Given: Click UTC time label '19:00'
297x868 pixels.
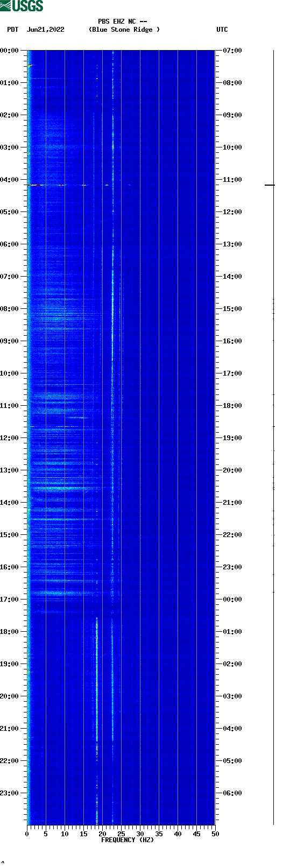Looking at the screenshot, I should tap(232, 438).
